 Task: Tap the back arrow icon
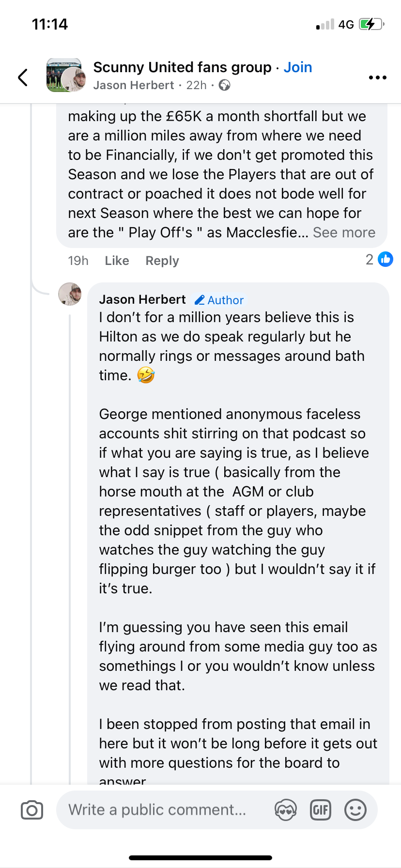(x=23, y=77)
